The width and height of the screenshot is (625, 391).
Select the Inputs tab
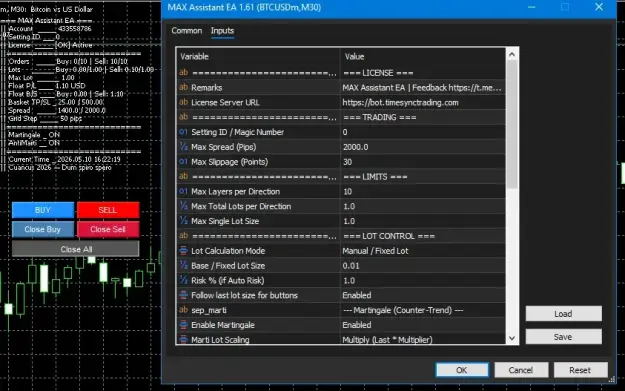click(222, 31)
